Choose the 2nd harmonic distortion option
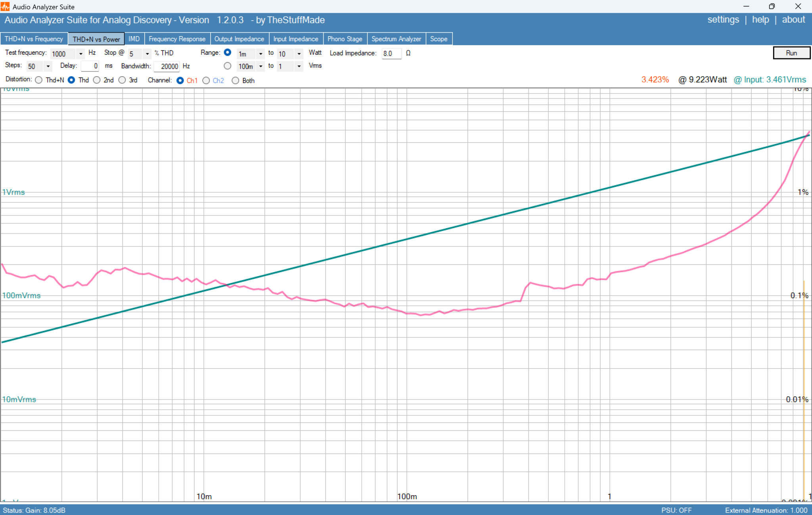The image size is (812, 515). tap(97, 80)
